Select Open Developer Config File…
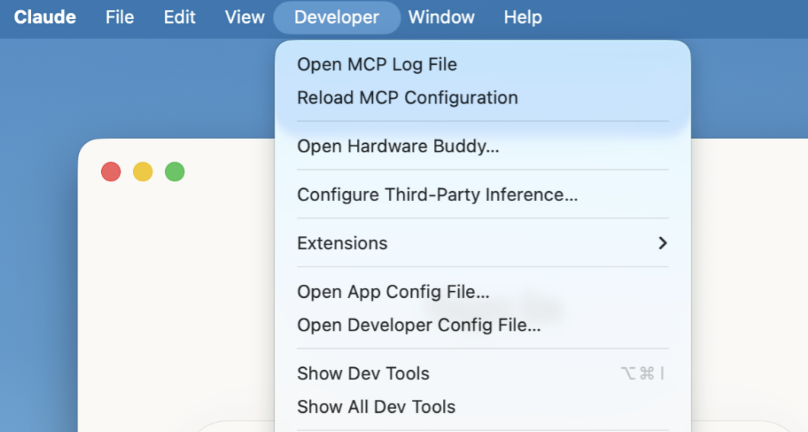This screenshot has width=808, height=432. click(483, 325)
